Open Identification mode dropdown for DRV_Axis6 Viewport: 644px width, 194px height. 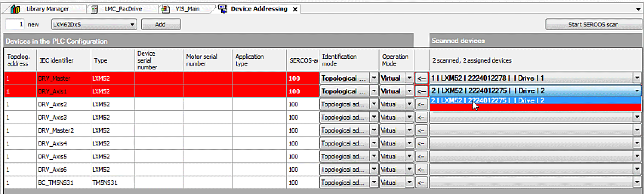click(374, 169)
